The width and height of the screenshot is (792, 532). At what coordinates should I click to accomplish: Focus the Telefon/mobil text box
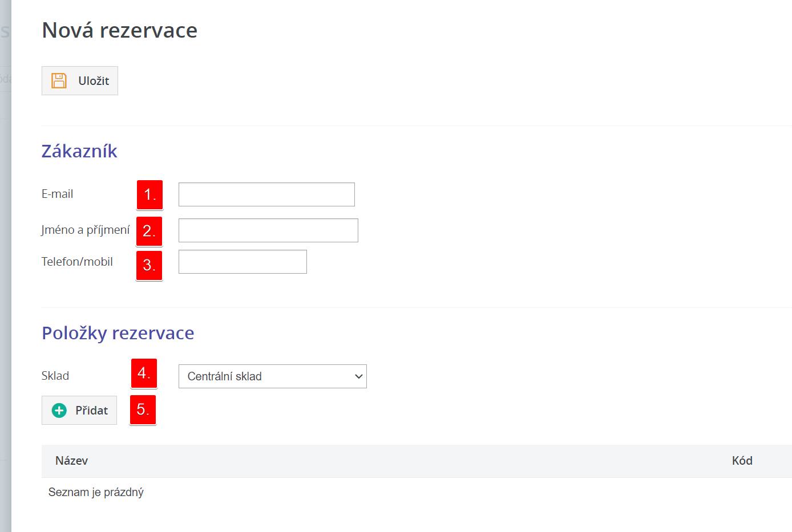tap(243, 262)
